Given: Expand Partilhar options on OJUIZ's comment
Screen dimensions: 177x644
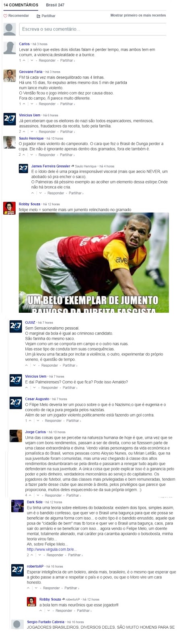Looking at the screenshot, I should click(x=70, y=365).
